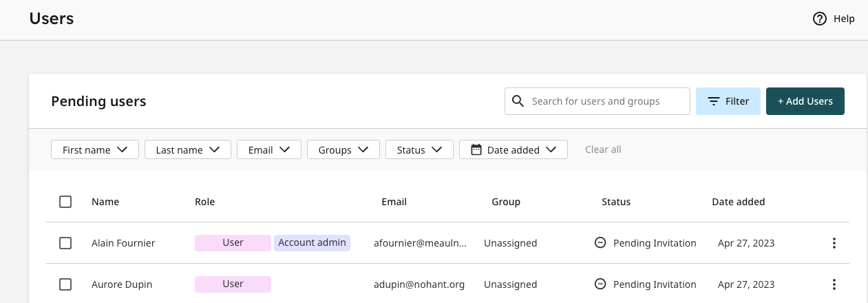Viewport: 868px width, 303px height.
Task: Click the magnifying glass search icon
Action: (x=518, y=101)
